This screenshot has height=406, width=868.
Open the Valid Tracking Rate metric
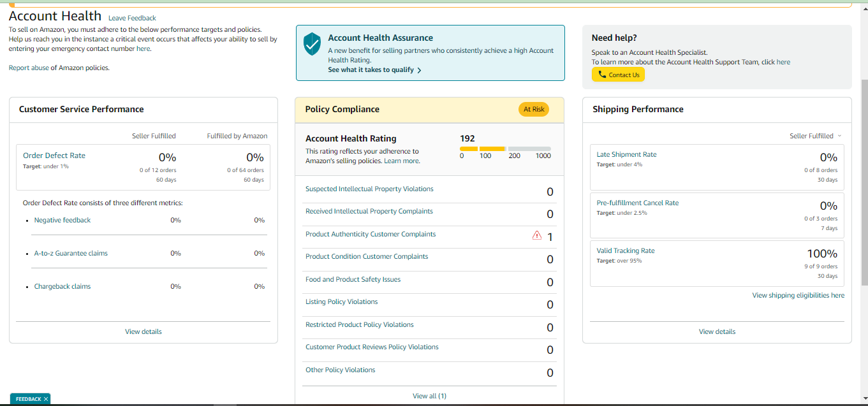[626, 250]
